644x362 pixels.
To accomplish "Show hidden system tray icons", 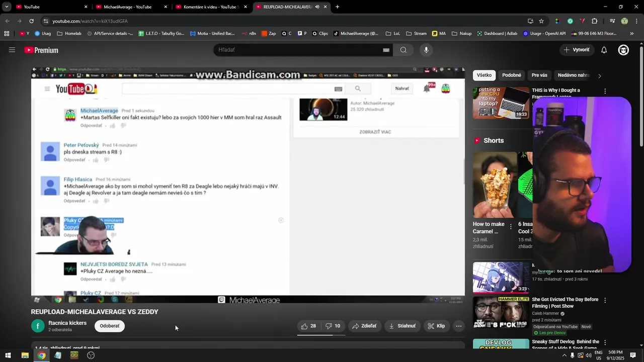I will point(564,355).
